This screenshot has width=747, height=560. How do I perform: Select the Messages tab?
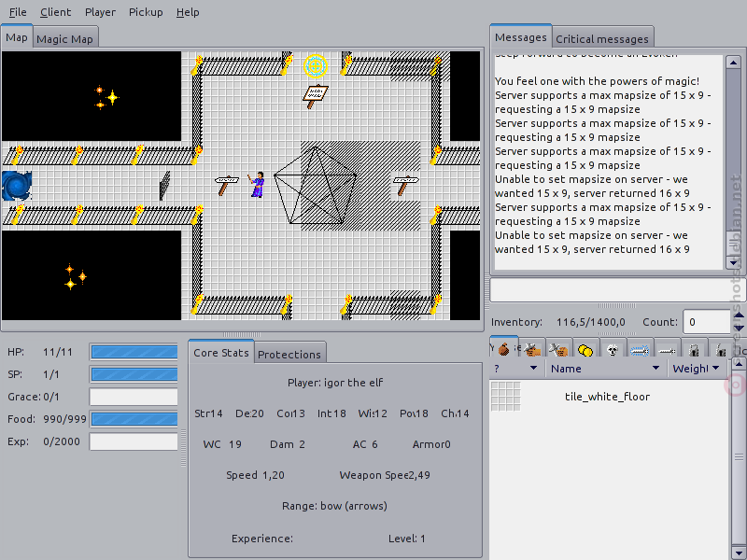pyautogui.click(x=521, y=36)
